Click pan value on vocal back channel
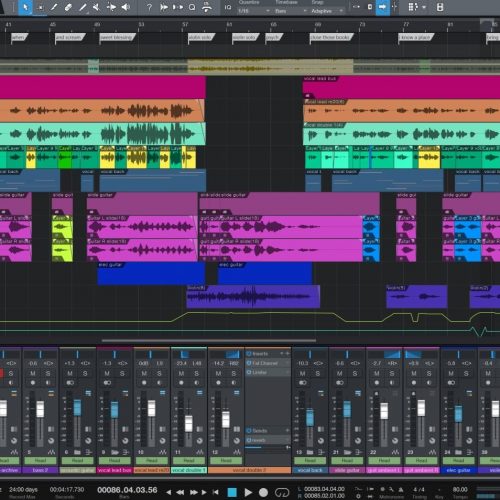The image size is (500, 500). [318, 363]
